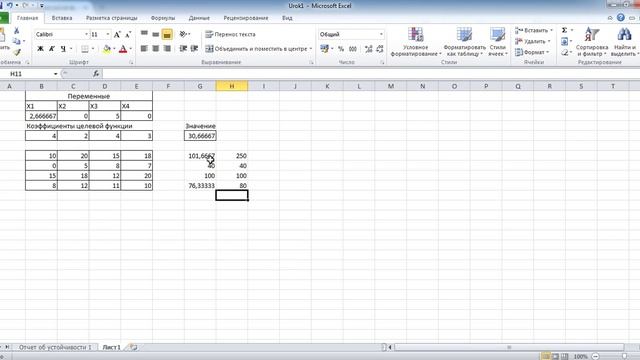The height and width of the screenshot is (360, 640).
Task: Click the Format Painter brush icon
Action: click(16, 52)
